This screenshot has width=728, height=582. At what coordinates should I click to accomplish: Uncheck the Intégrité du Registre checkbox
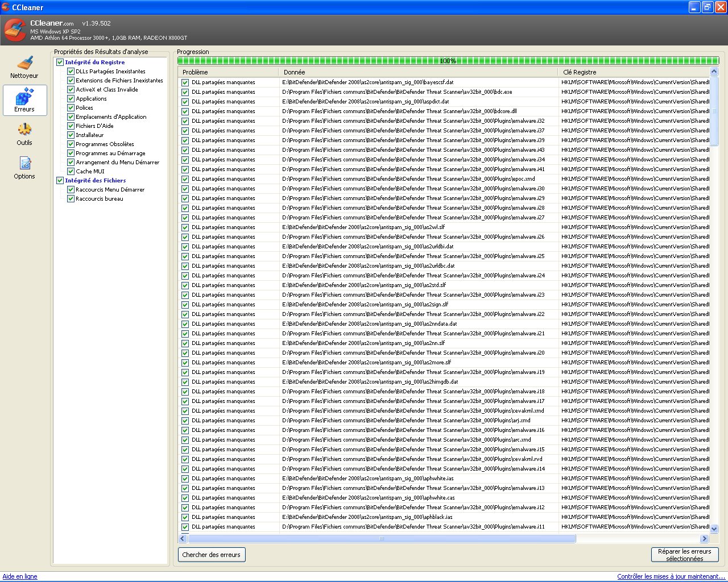click(60, 63)
